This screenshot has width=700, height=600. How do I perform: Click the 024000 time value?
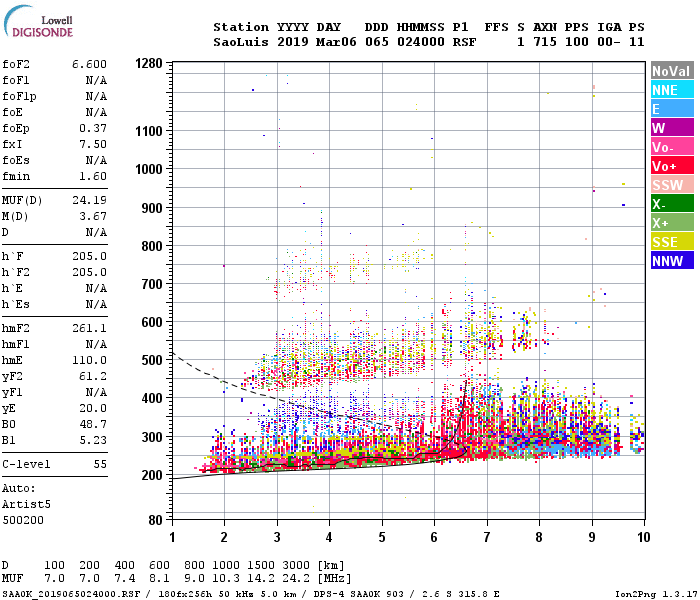coord(421,42)
